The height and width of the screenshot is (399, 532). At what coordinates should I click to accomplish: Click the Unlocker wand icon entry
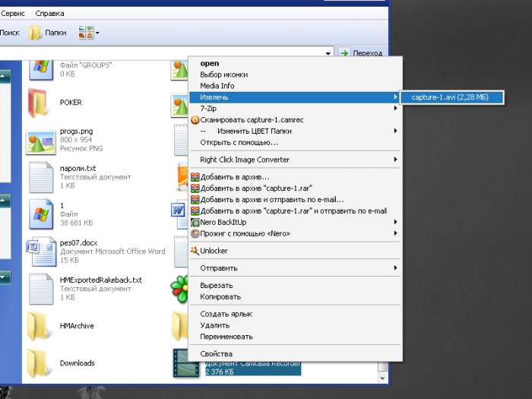click(195, 251)
